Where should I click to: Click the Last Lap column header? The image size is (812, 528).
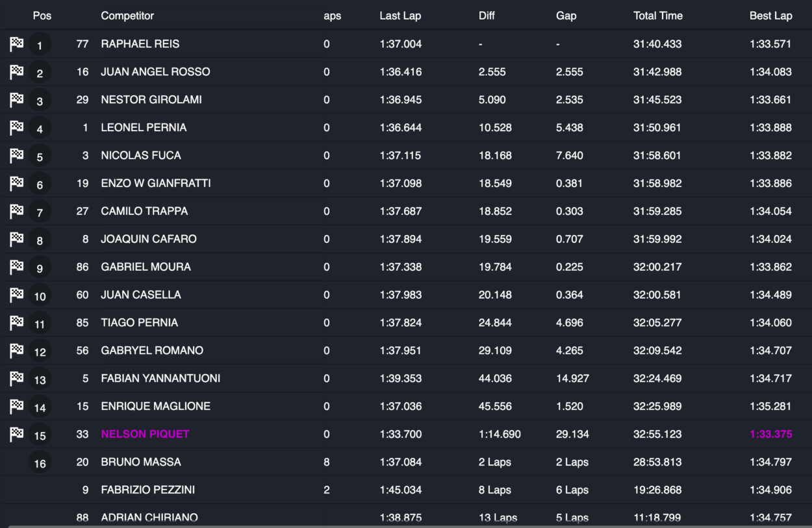(400, 16)
